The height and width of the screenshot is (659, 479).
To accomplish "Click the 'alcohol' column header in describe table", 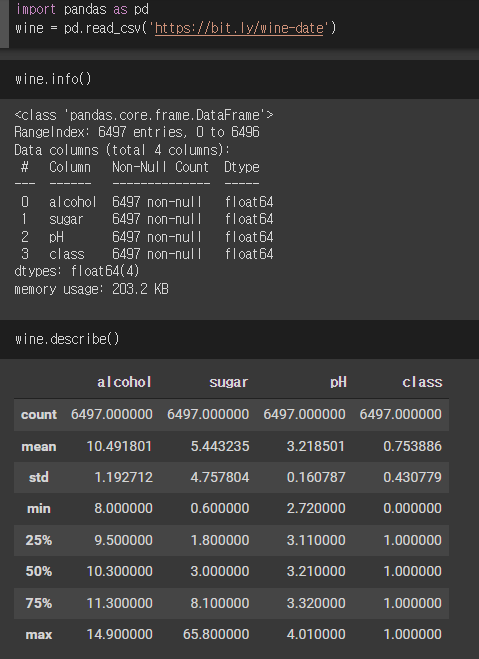I will [x=124, y=382].
